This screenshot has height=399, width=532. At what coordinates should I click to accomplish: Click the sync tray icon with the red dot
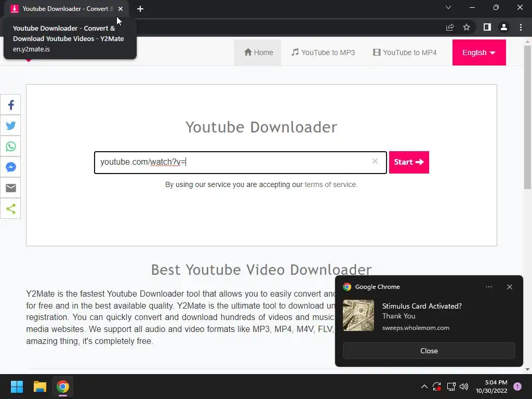[436, 387]
